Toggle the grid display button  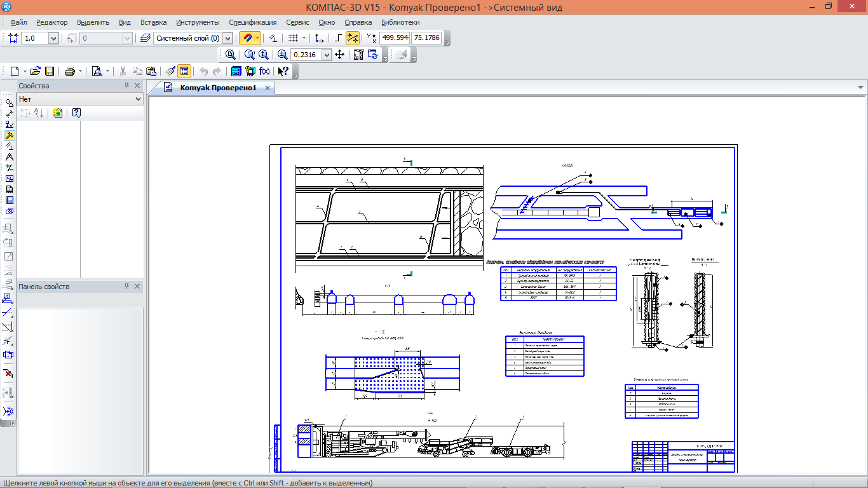click(293, 38)
